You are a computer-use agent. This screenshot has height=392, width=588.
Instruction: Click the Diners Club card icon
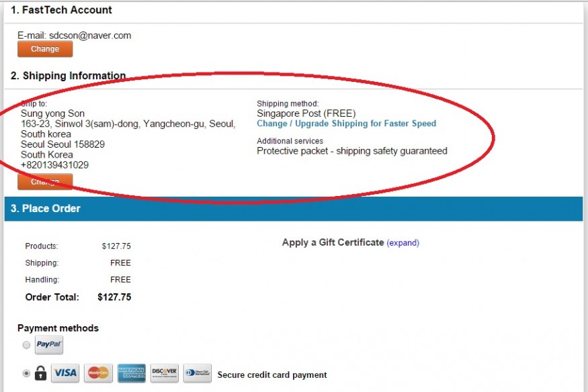tap(198, 373)
